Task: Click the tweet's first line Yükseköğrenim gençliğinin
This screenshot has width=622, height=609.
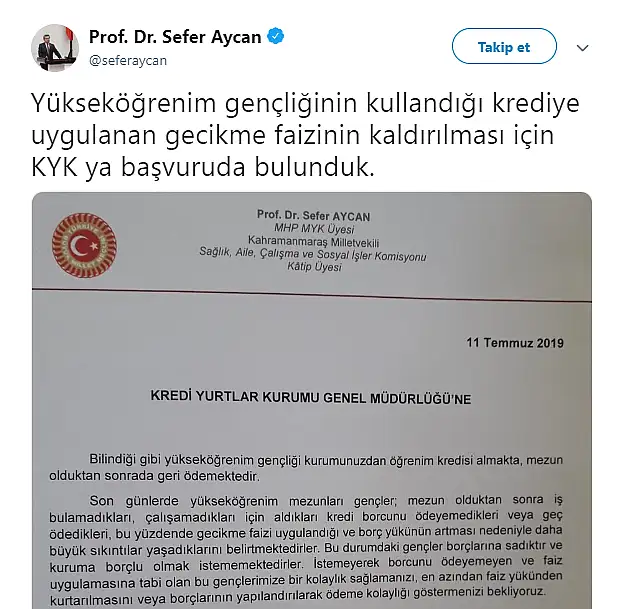Action: (305, 104)
